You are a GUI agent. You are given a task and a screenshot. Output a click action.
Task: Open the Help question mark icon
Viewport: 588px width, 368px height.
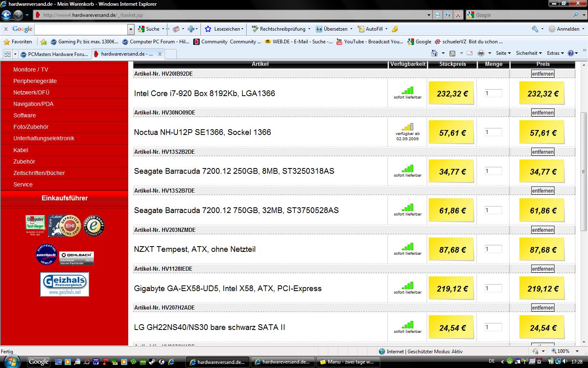571,53
